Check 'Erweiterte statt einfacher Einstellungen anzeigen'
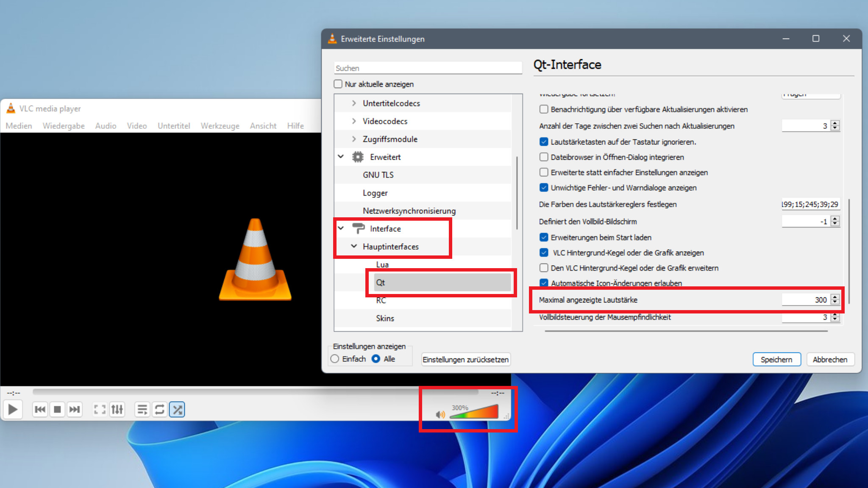868x488 pixels. click(544, 172)
